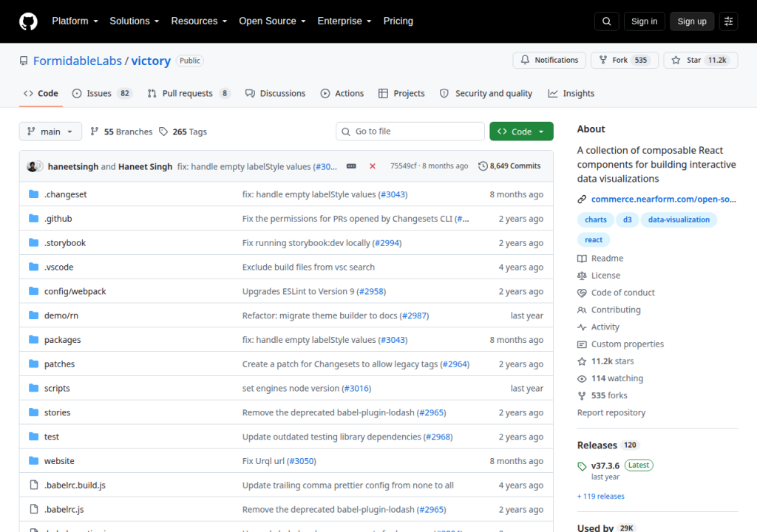Click the Readme book icon

tap(582, 259)
